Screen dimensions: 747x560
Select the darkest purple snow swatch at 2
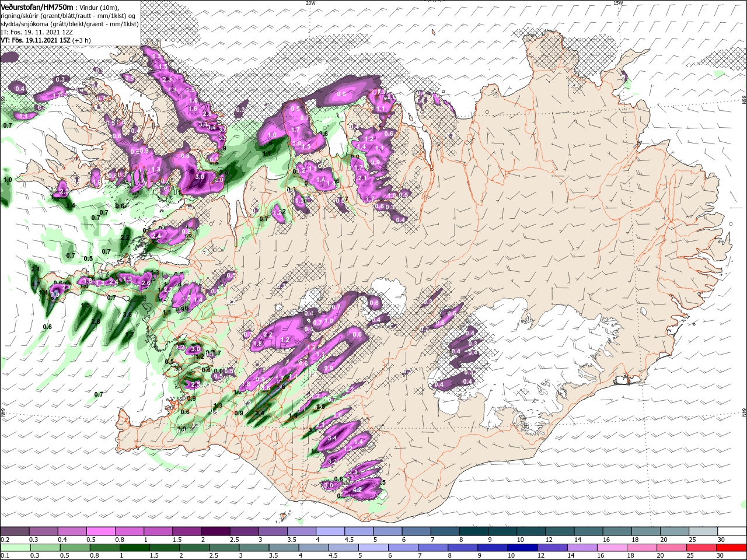[215, 531]
